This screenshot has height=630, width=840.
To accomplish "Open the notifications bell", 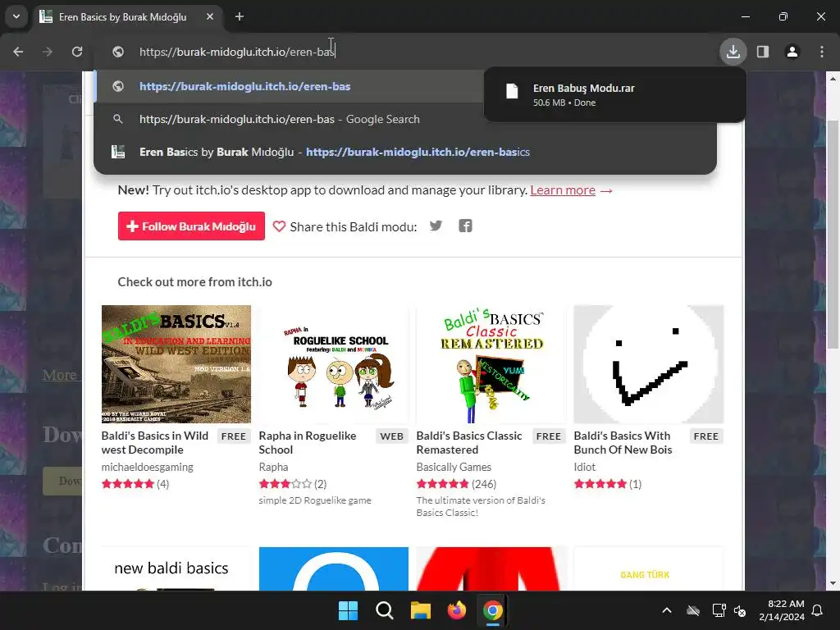I will tap(818, 610).
